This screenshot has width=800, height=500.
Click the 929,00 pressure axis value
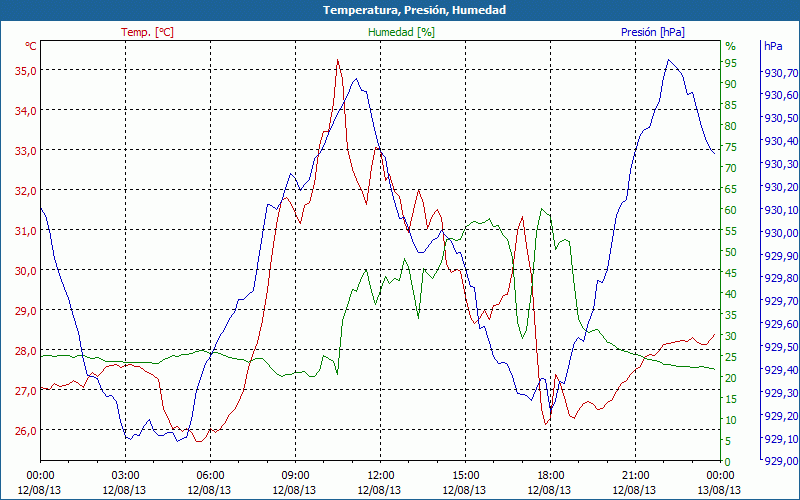click(x=781, y=462)
